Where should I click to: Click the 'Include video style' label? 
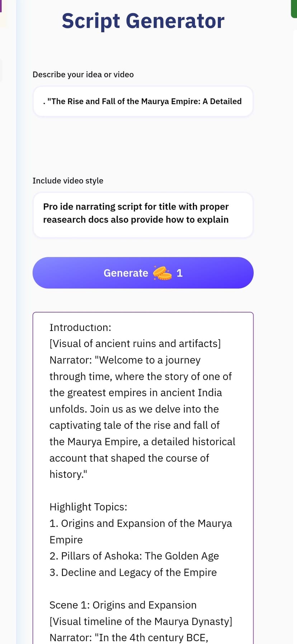click(x=68, y=181)
